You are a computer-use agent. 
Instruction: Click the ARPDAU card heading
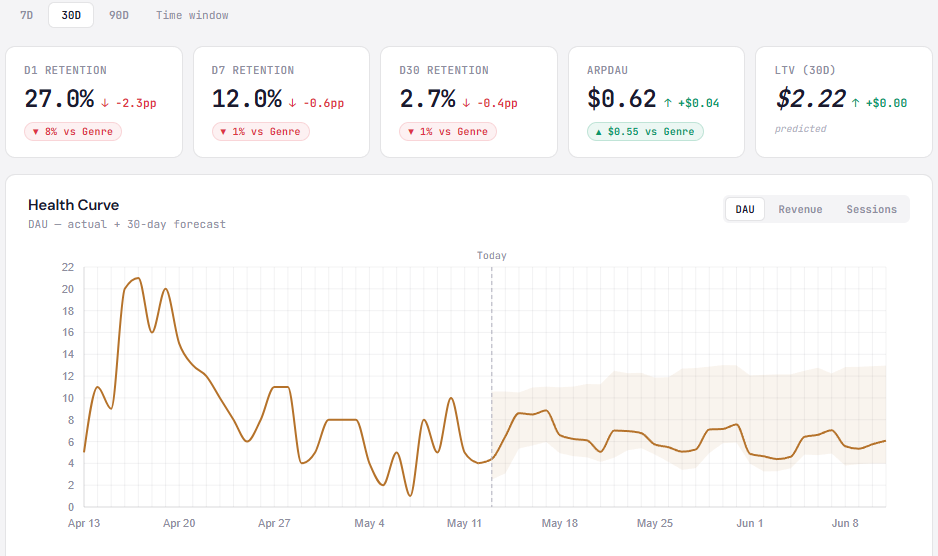coord(608,70)
